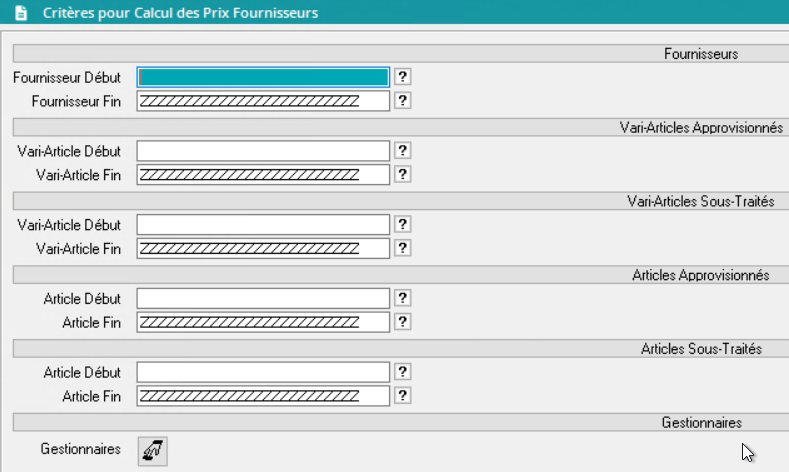Focus the Fournisseur Début input field
The image size is (789, 472).
pos(263,76)
